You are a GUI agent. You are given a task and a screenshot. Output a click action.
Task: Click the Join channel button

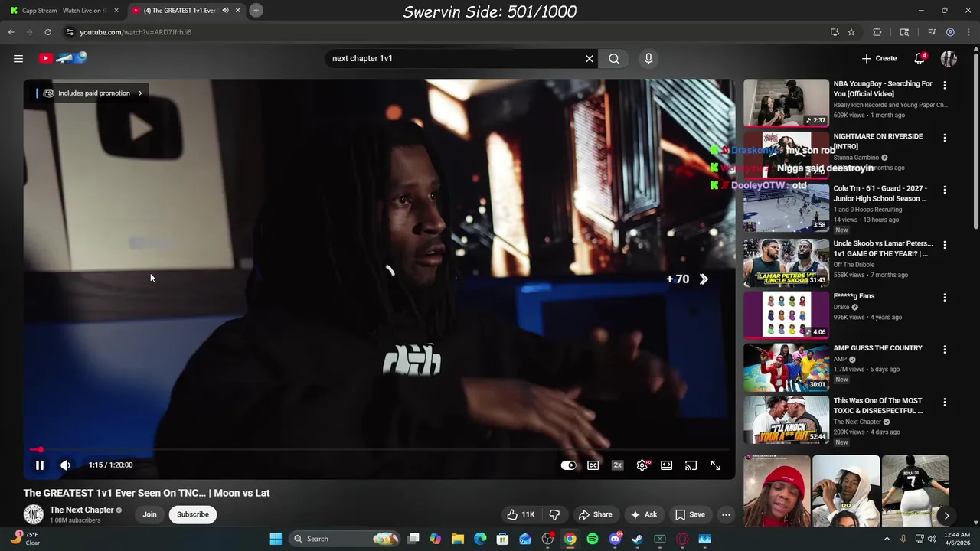point(149,514)
